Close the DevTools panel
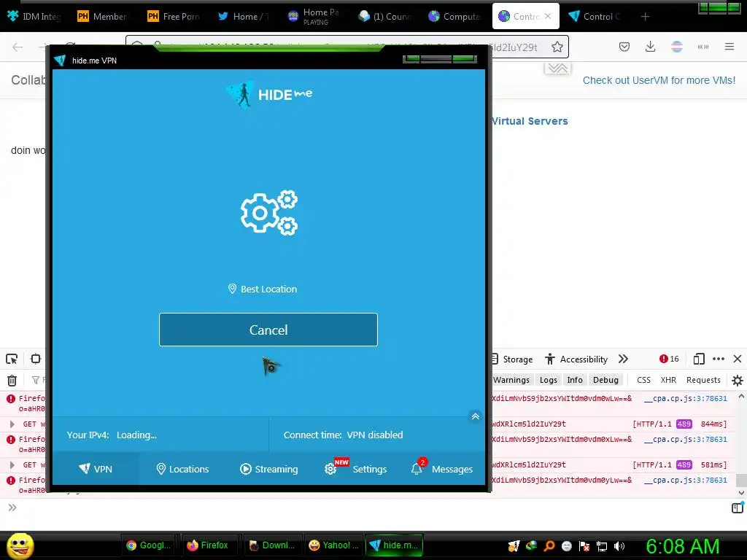The width and height of the screenshot is (747, 560). click(738, 359)
